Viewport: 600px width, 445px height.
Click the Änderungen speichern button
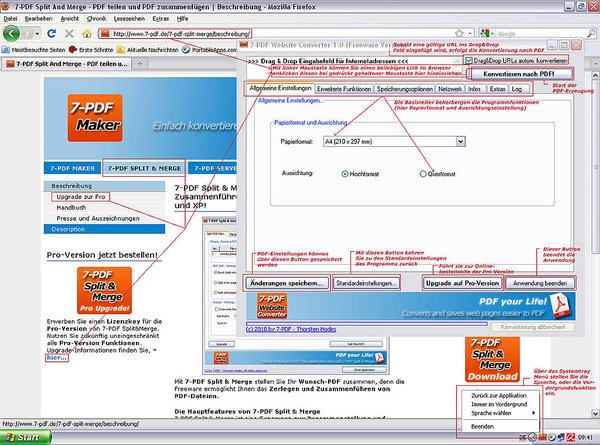[286, 283]
